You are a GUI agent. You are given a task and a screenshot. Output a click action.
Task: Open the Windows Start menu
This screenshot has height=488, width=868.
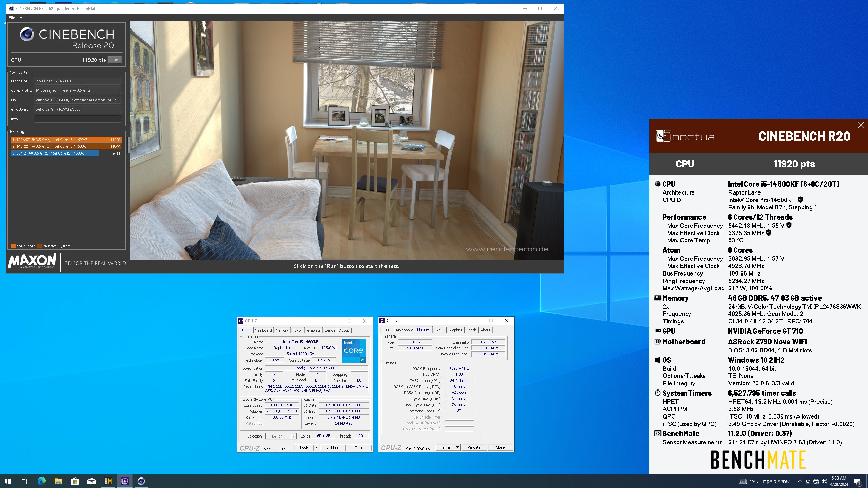coord(8,481)
